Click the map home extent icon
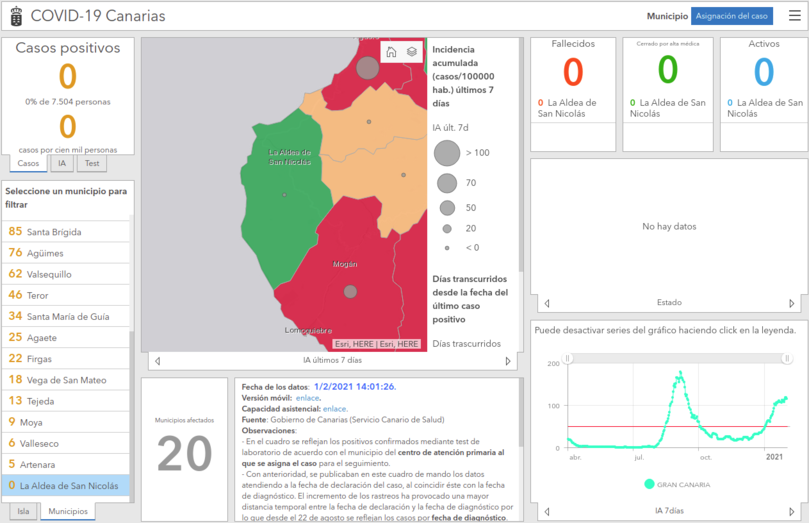This screenshot has height=523, width=809. pos(391,52)
